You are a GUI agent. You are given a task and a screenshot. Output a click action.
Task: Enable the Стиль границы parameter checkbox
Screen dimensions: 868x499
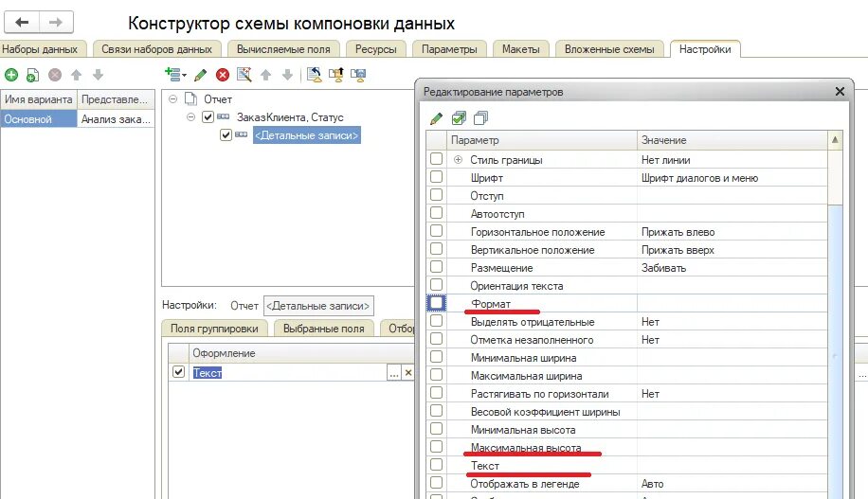[x=436, y=159]
